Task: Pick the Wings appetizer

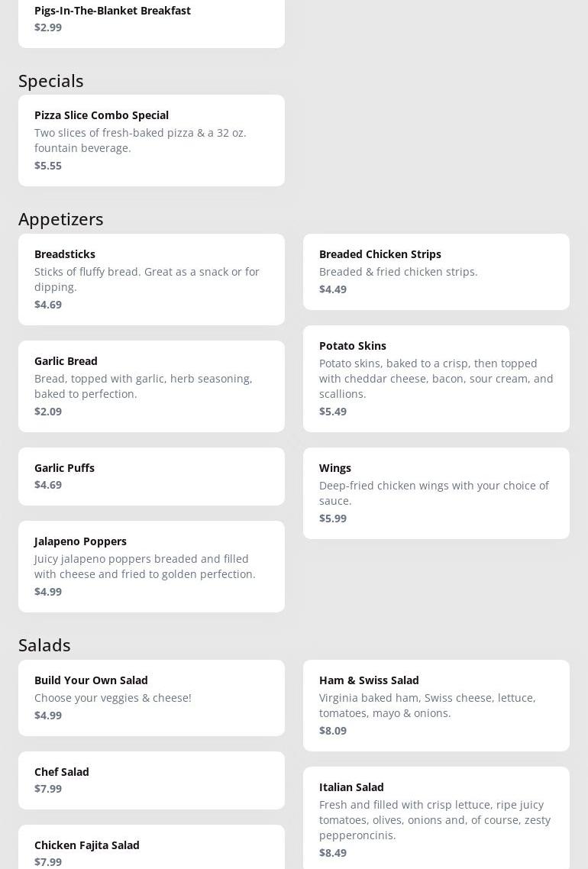Action: (x=436, y=493)
